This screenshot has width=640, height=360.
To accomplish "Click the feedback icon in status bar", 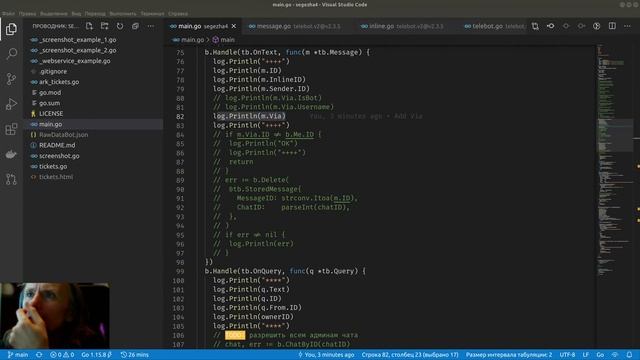I will coord(615,355).
